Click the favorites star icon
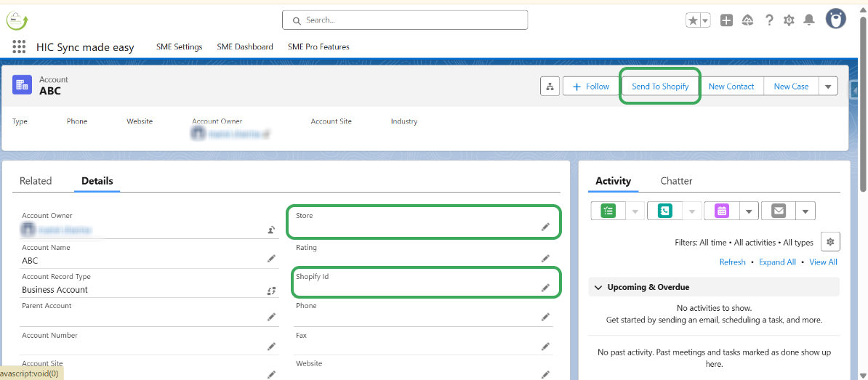The height and width of the screenshot is (380, 868). (693, 20)
